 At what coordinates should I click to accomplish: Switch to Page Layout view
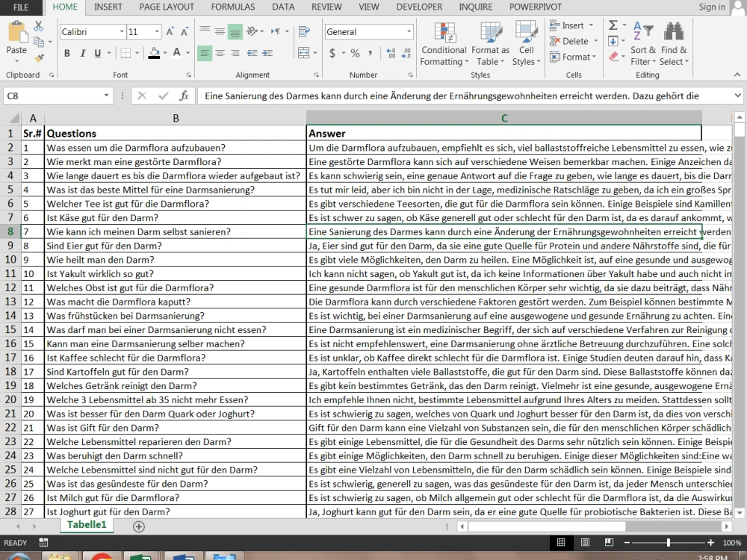585,542
